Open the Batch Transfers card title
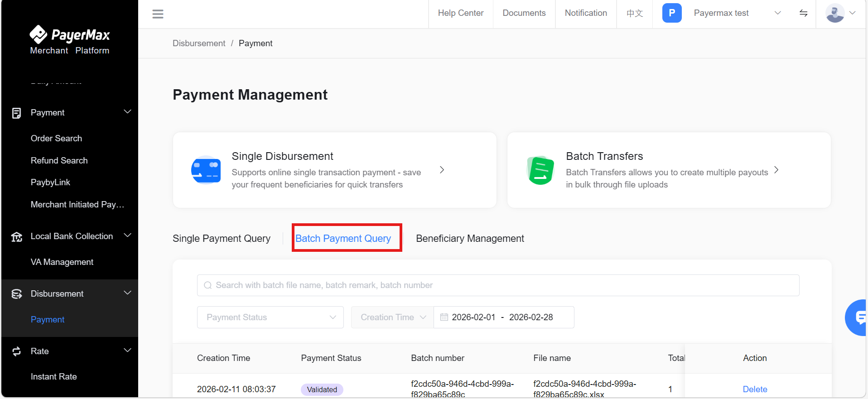 click(604, 156)
